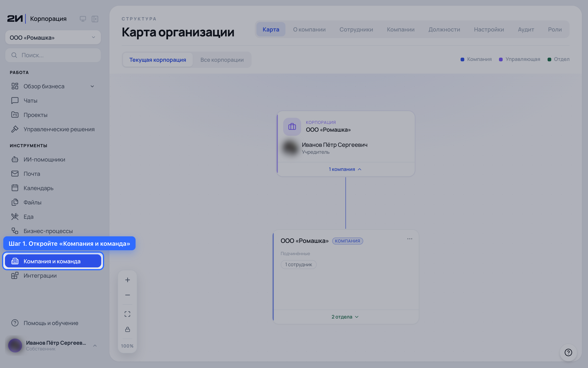Open the ИИ-помощники robot icon

[x=15, y=159]
